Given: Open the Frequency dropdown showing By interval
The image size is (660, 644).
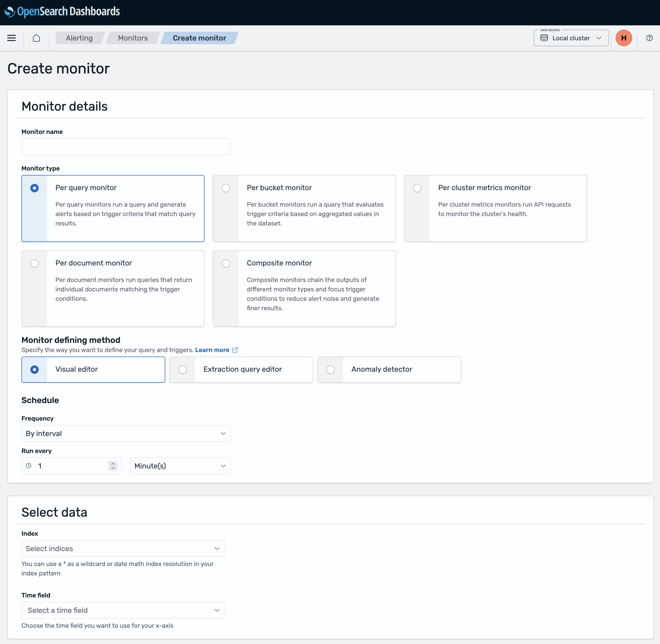Looking at the screenshot, I should pyautogui.click(x=126, y=433).
